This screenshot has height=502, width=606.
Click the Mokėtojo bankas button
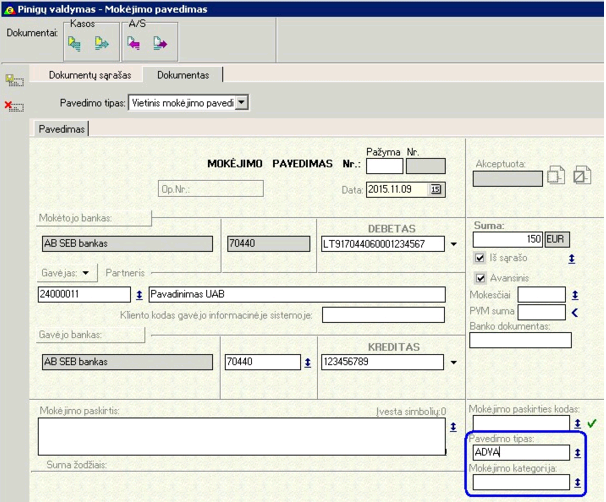[x=94, y=218]
